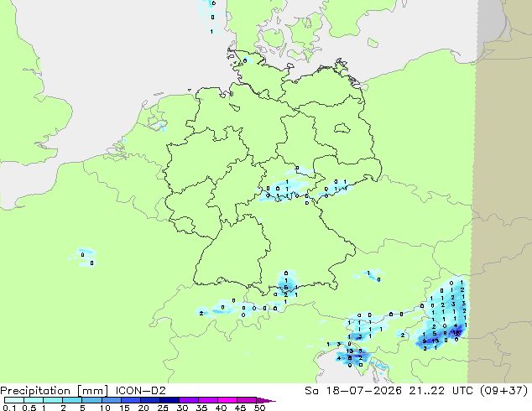Image resolution: width=532 pixels, height=411 pixels.
Task: Select the legend swatch between 40 and 45
Action: point(227,400)
